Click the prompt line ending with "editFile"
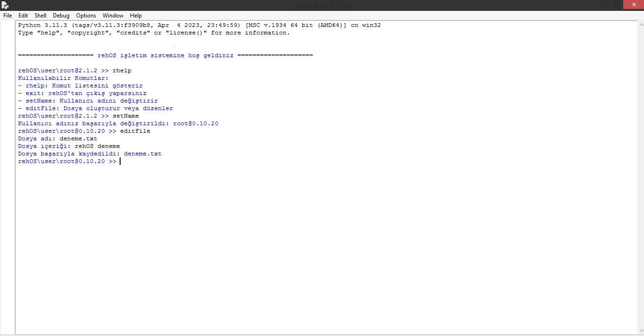The height and width of the screenshot is (336, 644). coord(84,131)
